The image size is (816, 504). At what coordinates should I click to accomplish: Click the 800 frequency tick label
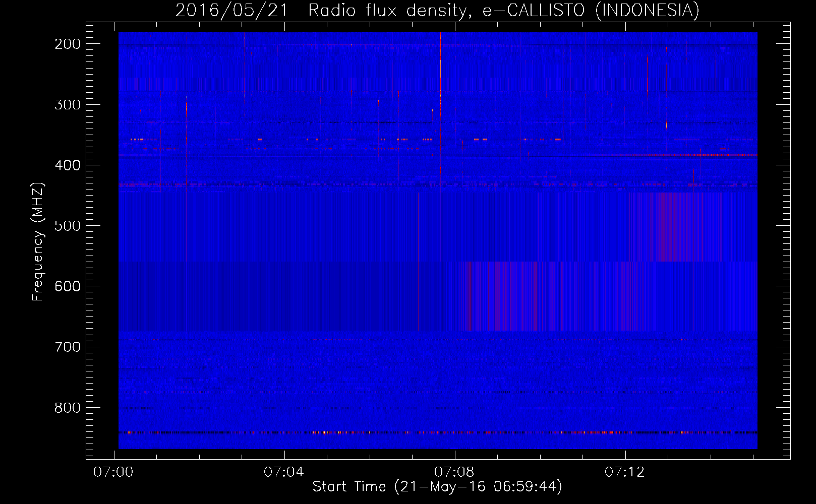click(x=67, y=407)
